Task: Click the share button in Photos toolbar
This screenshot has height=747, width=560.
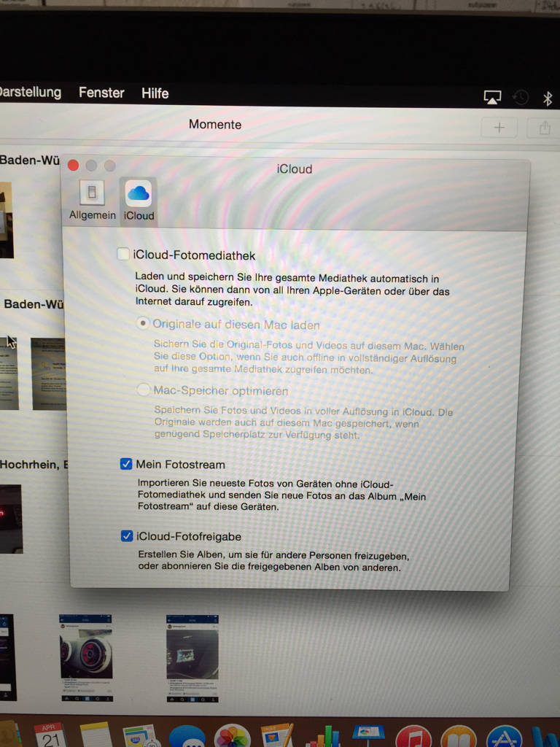Action: (x=544, y=128)
